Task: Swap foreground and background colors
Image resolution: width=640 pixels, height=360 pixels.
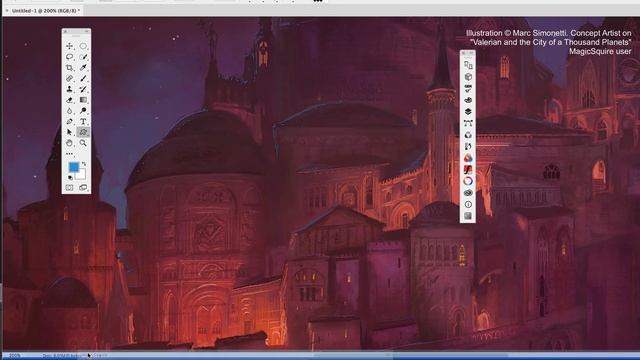Action: tap(84, 164)
